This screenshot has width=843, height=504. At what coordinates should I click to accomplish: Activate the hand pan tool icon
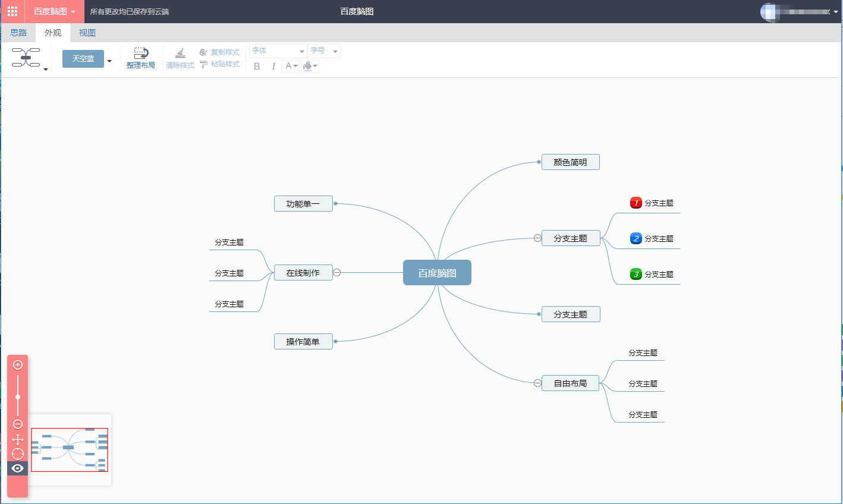click(x=18, y=440)
